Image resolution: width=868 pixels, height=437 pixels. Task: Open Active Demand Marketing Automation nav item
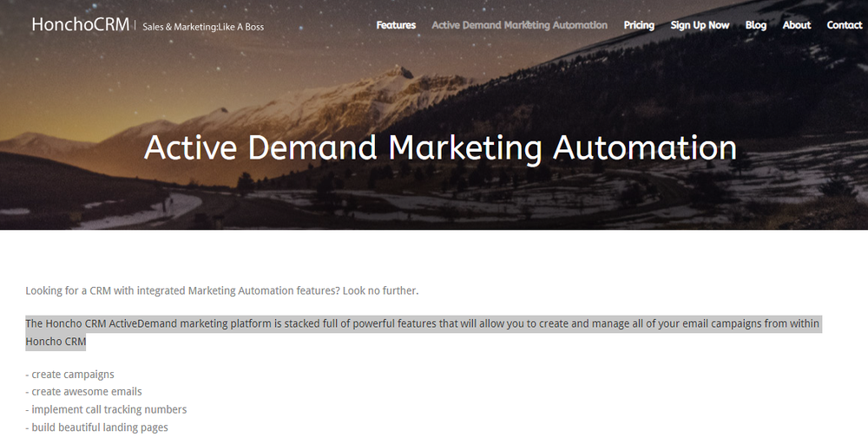tap(519, 25)
